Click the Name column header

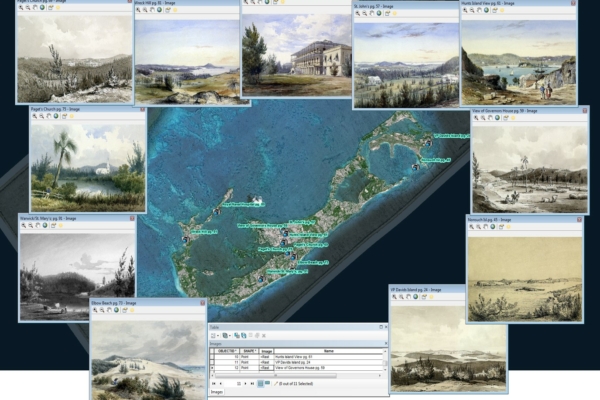(x=329, y=350)
